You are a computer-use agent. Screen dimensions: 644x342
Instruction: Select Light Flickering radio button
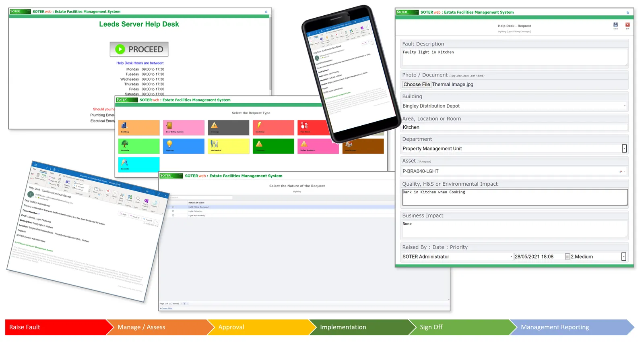coord(173,211)
